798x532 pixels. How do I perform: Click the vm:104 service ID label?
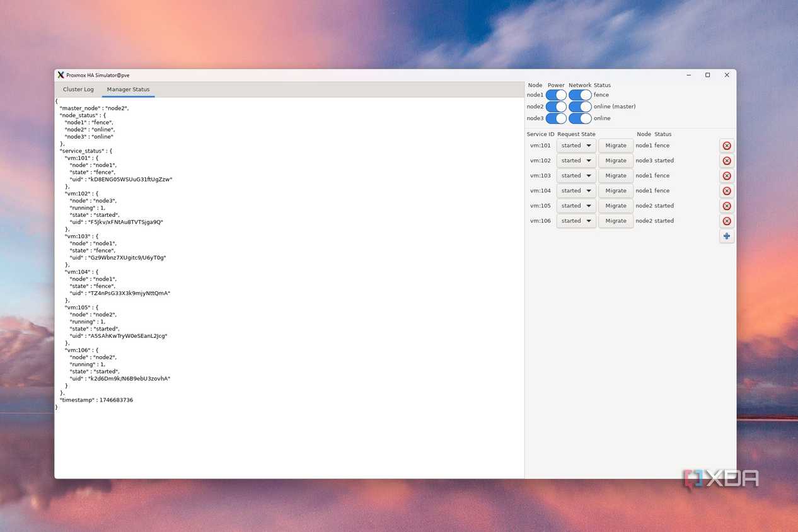[540, 191]
